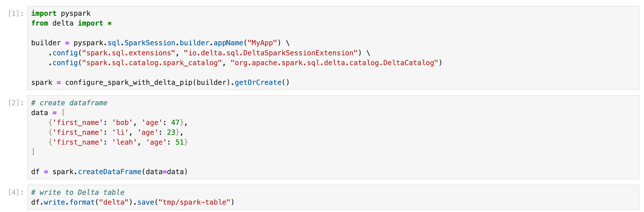Screen dimensions: 644x212
Task: Click the [1] cell execution prompt
Action: pos(16,14)
